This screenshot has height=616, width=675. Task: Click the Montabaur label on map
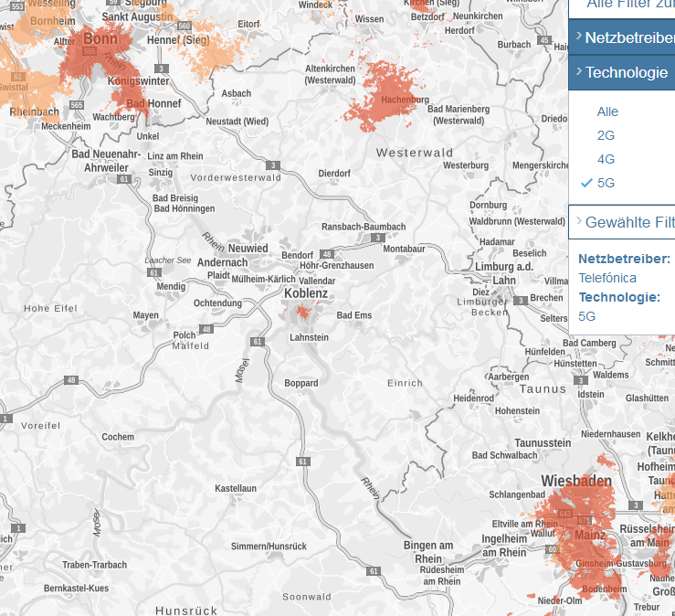(404, 249)
